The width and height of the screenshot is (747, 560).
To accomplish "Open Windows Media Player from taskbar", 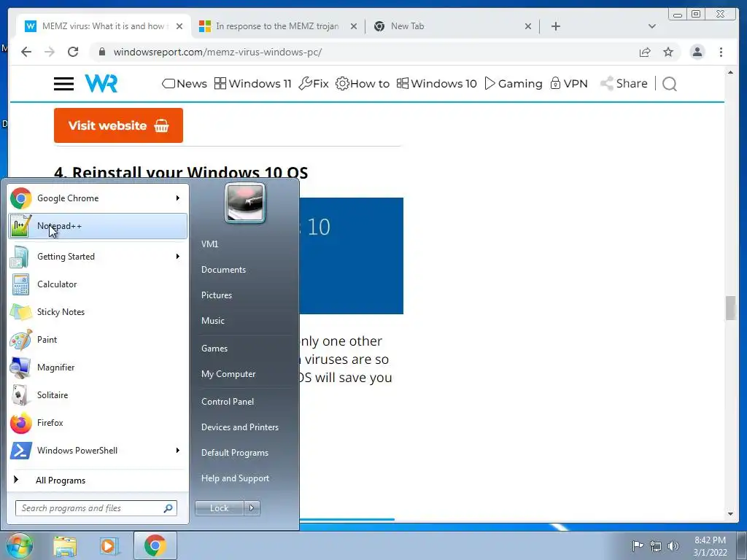I will coord(109,545).
